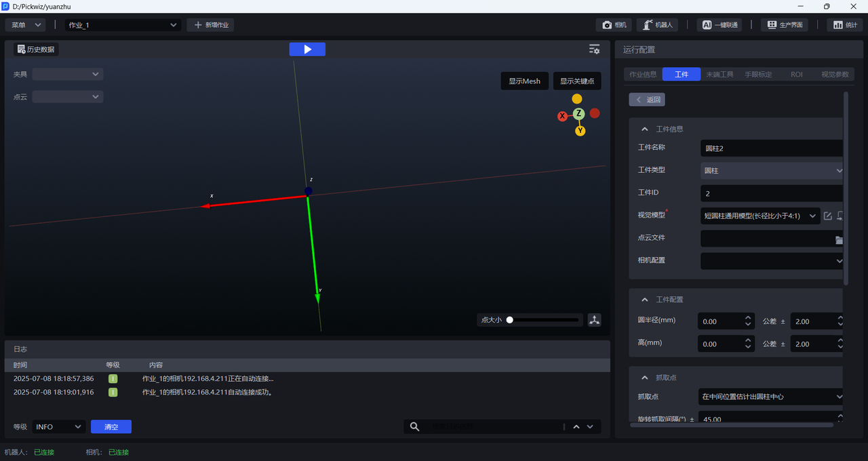Toggle 显示Mesh in the 3D viewer
The width and height of the screenshot is (868, 461).
[x=524, y=81]
